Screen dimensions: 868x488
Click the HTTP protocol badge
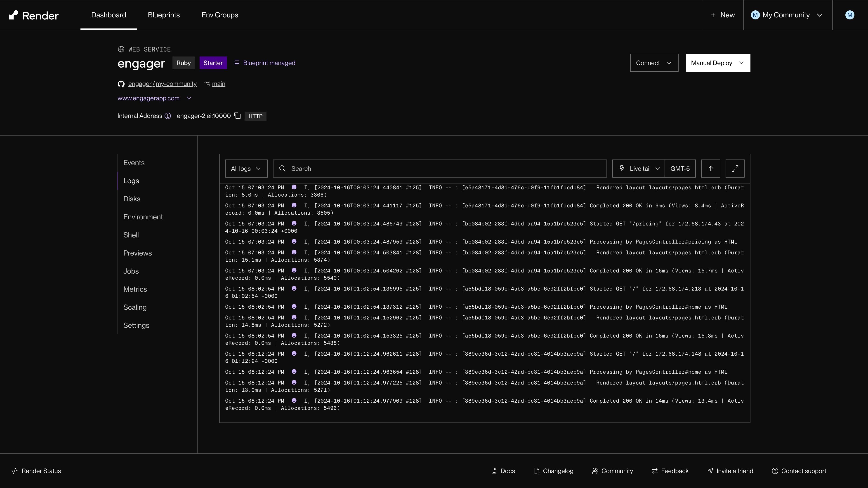click(255, 116)
